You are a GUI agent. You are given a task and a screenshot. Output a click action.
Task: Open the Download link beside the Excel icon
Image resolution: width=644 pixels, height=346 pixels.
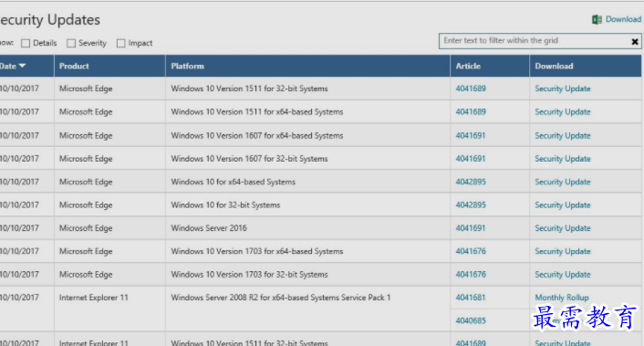pos(623,19)
